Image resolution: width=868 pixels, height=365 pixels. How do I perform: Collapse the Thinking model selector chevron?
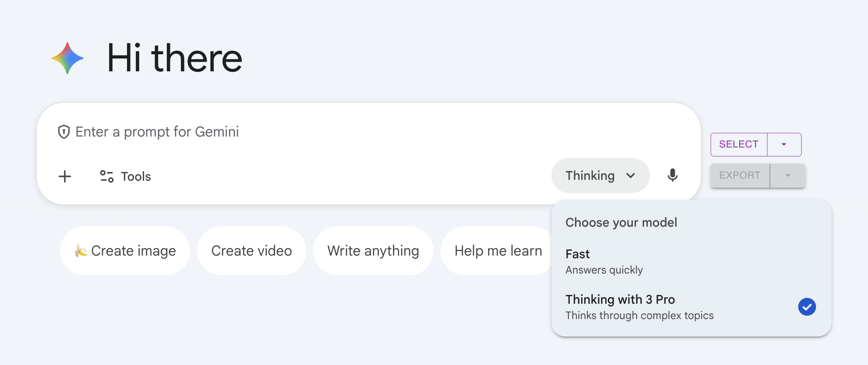pyautogui.click(x=631, y=175)
